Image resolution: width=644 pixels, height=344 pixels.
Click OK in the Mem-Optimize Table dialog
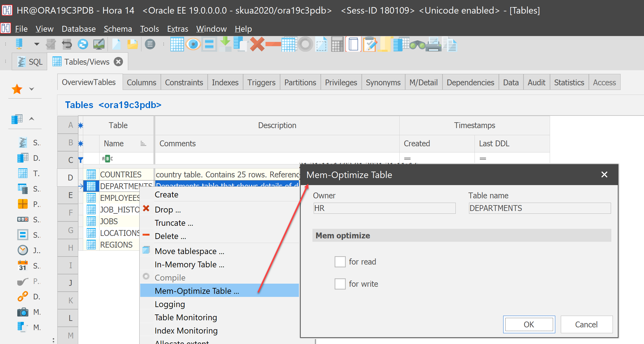pyautogui.click(x=529, y=324)
